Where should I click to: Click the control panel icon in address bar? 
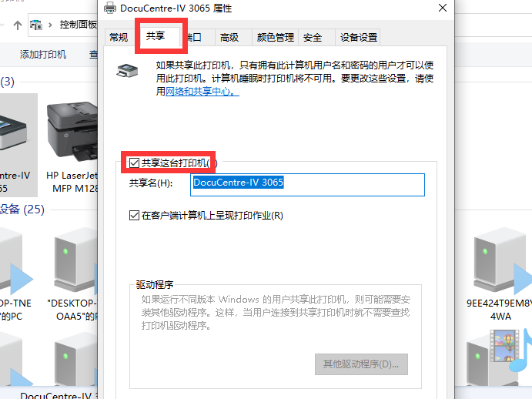[x=36, y=25]
